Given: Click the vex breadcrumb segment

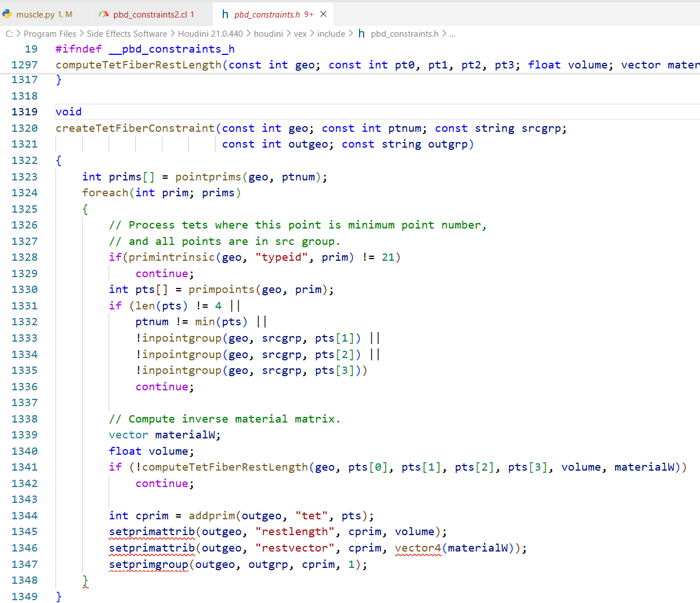Looking at the screenshot, I should [300, 34].
